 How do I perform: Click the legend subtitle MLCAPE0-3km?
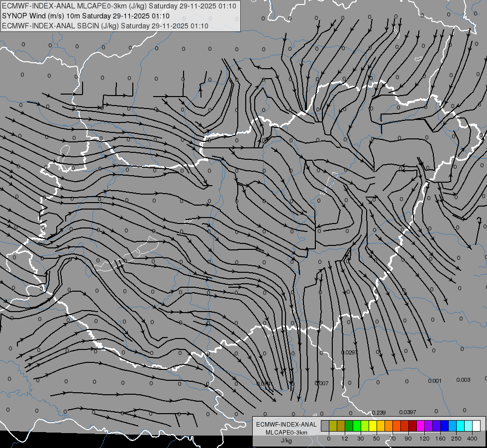[x=287, y=433]
